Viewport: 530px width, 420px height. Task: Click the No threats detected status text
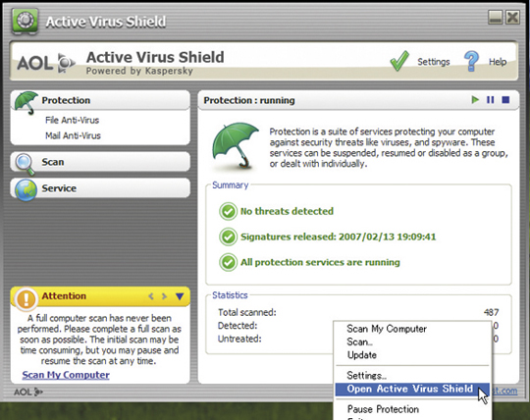[287, 211]
